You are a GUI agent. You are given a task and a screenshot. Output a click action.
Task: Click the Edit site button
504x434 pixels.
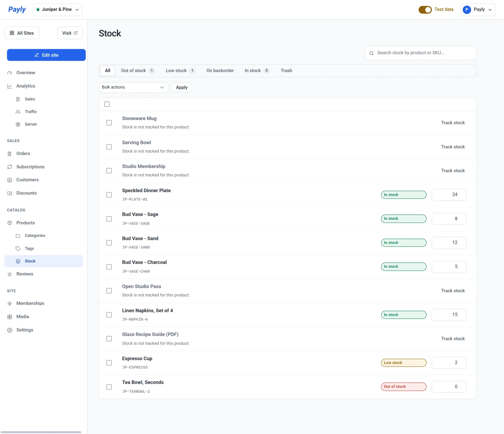click(46, 55)
